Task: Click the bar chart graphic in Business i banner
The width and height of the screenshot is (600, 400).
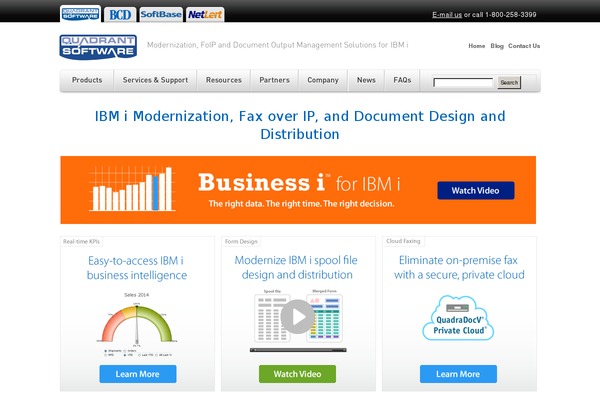Action: pos(132,189)
